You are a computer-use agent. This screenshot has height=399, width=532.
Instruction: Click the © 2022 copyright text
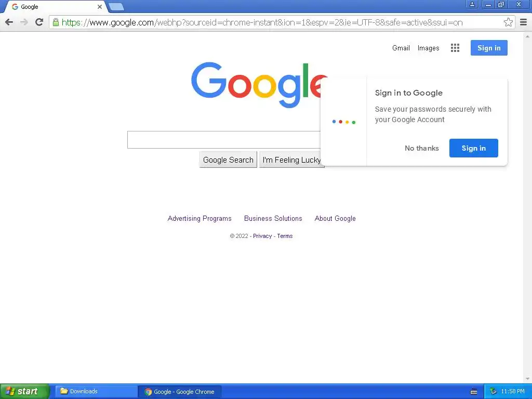(x=239, y=236)
